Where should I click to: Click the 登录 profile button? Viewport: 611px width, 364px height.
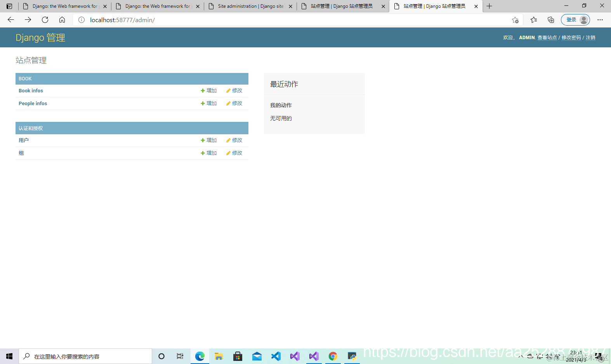click(x=575, y=20)
